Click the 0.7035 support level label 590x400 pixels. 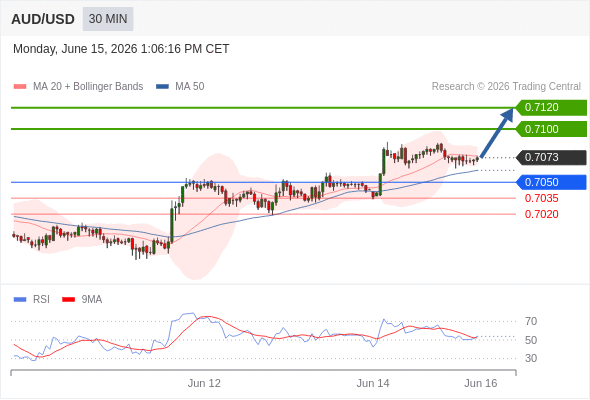[541, 198]
